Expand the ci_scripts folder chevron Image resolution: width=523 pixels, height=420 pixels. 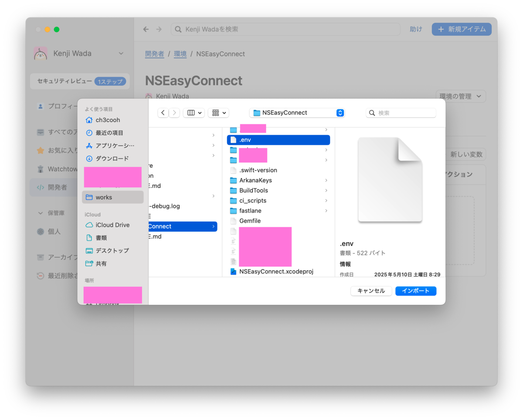coord(326,201)
